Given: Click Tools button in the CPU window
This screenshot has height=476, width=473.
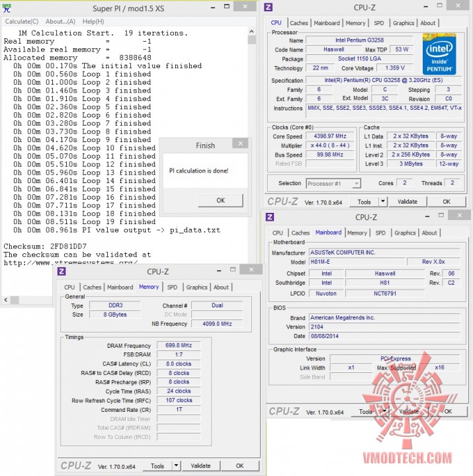Looking at the screenshot, I should (364, 202).
